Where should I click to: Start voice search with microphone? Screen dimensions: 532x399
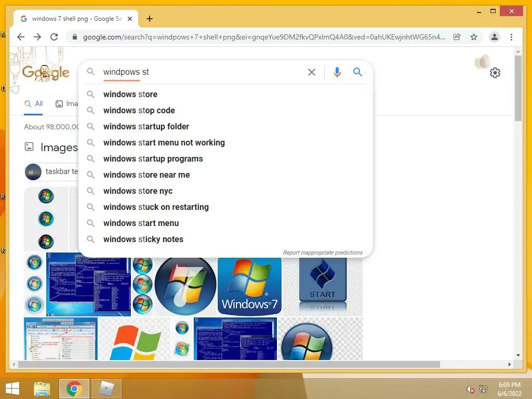pos(337,72)
